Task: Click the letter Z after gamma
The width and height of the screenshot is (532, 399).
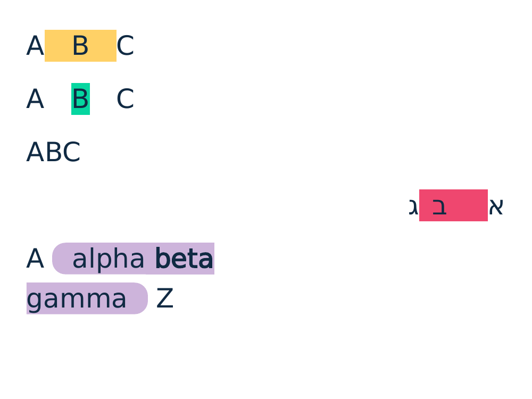Action: click(x=165, y=298)
